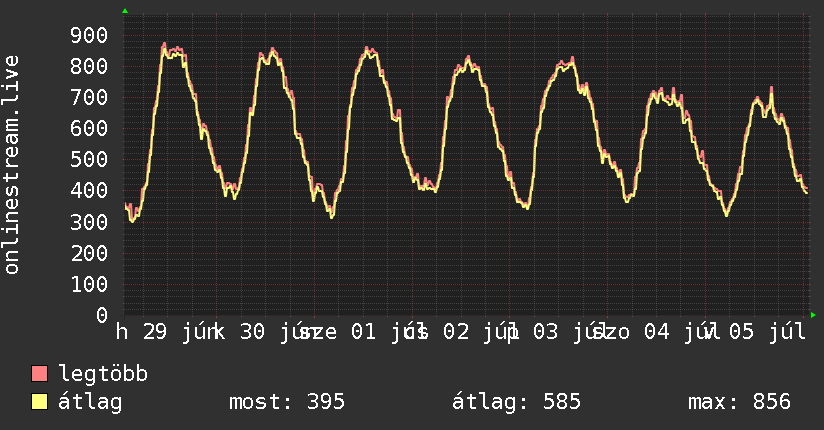Screen dimensions: 824x430
Task: Click the onlinestream.live vertical axis title
Action: point(11,165)
